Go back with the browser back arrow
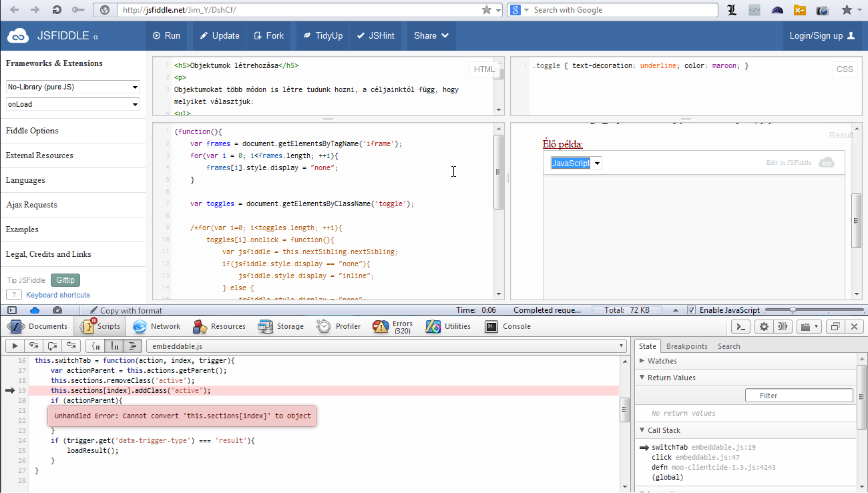 15,10
